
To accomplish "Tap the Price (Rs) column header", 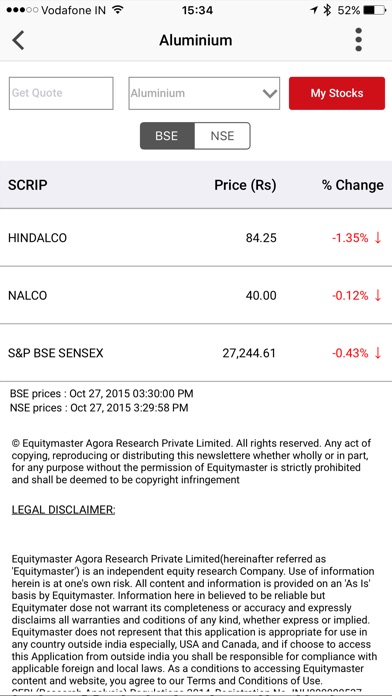I will [245, 185].
